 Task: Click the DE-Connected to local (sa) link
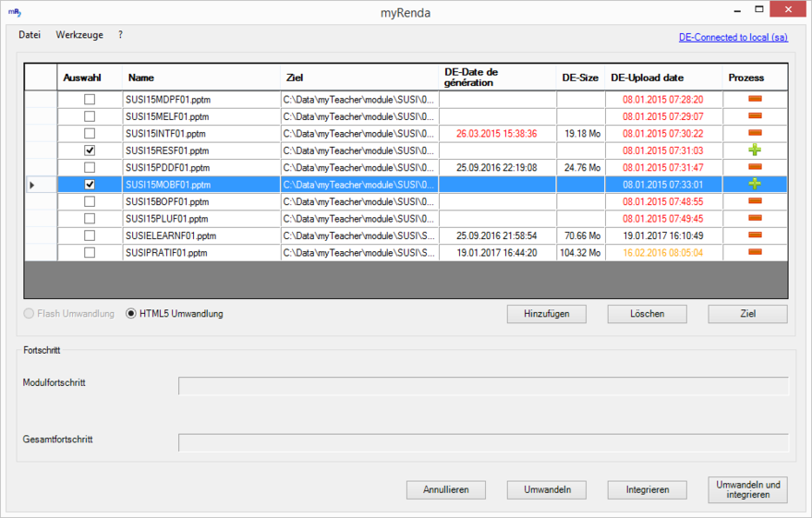pyautogui.click(x=733, y=38)
